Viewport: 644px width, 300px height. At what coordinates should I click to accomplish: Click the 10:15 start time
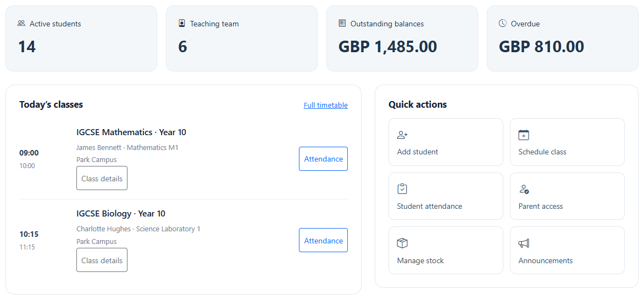[x=29, y=235]
